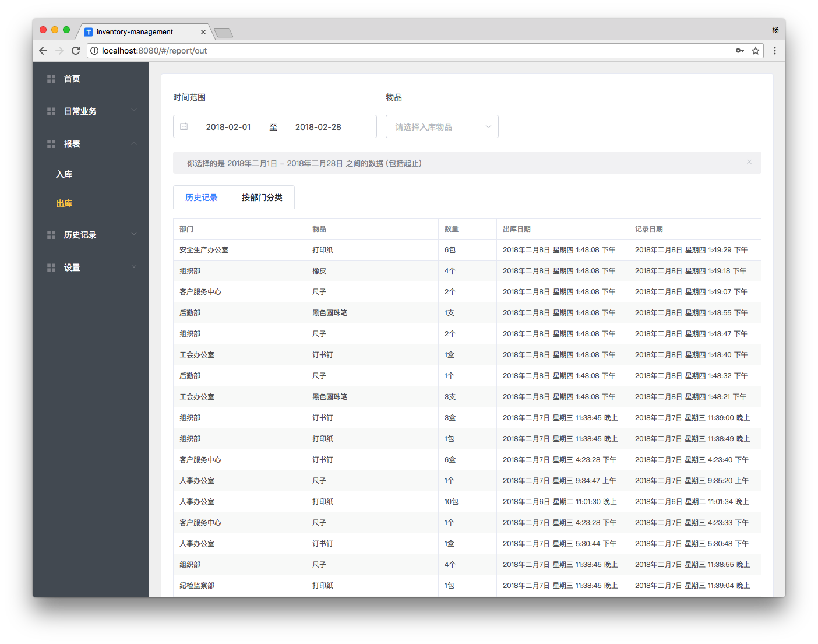The height and width of the screenshot is (644, 818).
Task: Close the date range info alert
Action: pos(749,162)
